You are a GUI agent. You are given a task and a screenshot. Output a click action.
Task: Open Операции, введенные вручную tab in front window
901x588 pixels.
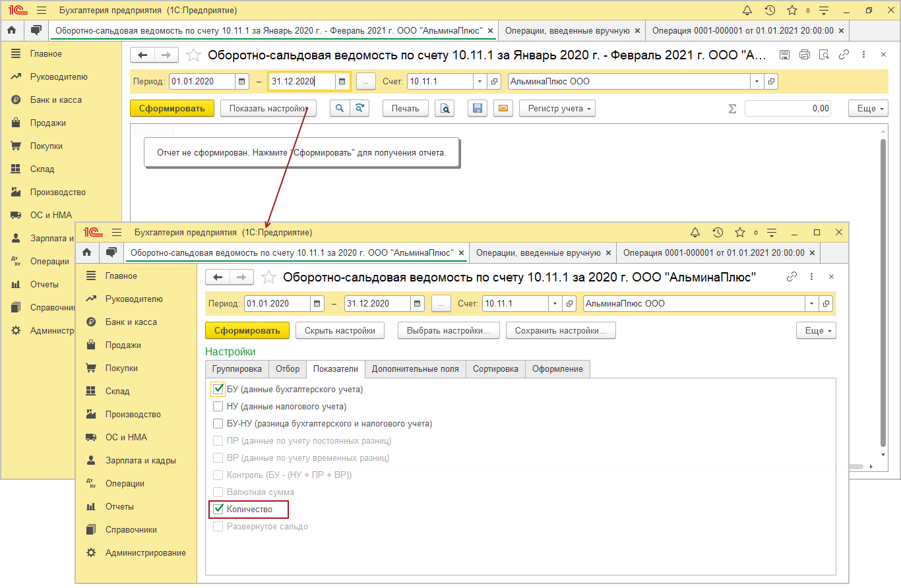click(538, 252)
